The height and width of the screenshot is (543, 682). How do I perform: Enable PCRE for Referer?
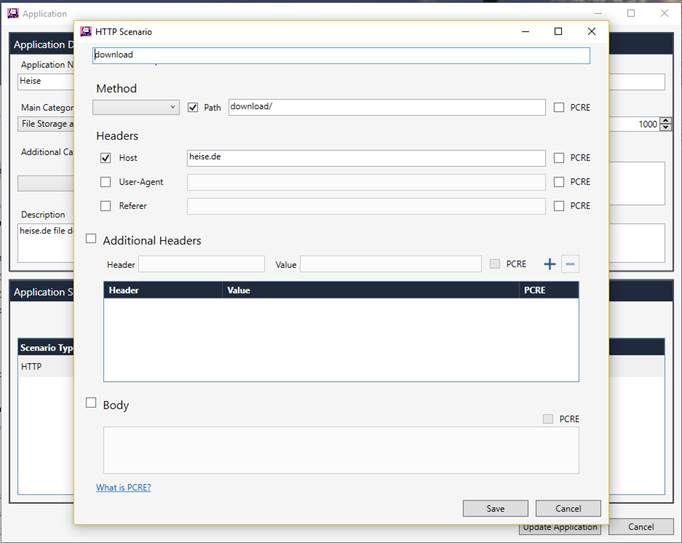[x=559, y=206]
